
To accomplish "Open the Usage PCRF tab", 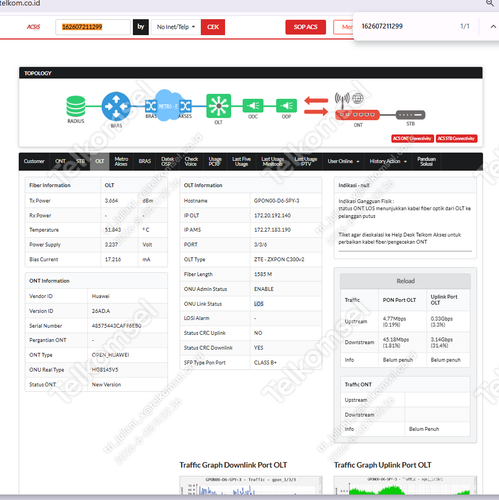I will (x=215, y=161).
